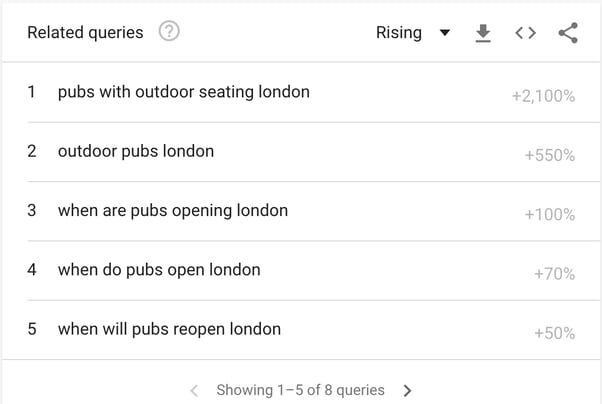
Task: Click the 'Related queries' title
Action: click(85, 33)
